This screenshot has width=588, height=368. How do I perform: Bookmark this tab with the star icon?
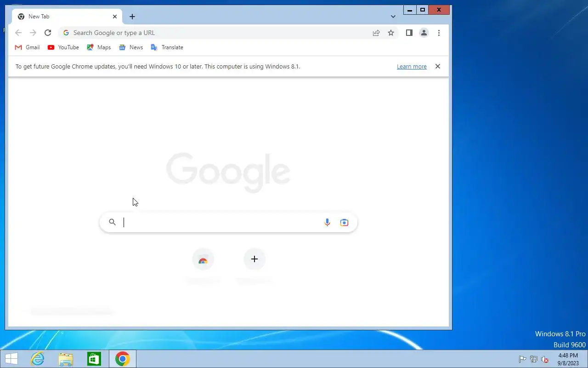tap(391, 33)
